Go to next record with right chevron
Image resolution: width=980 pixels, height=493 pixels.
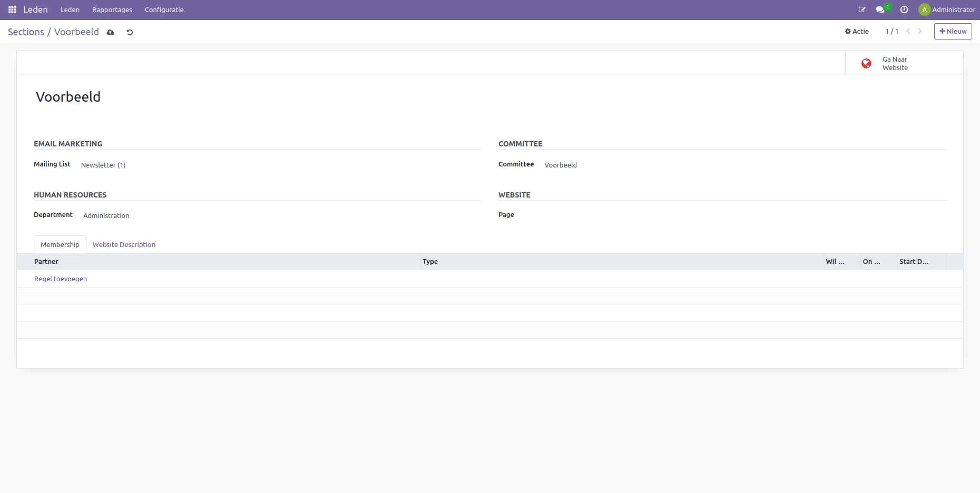pos(920,31)
